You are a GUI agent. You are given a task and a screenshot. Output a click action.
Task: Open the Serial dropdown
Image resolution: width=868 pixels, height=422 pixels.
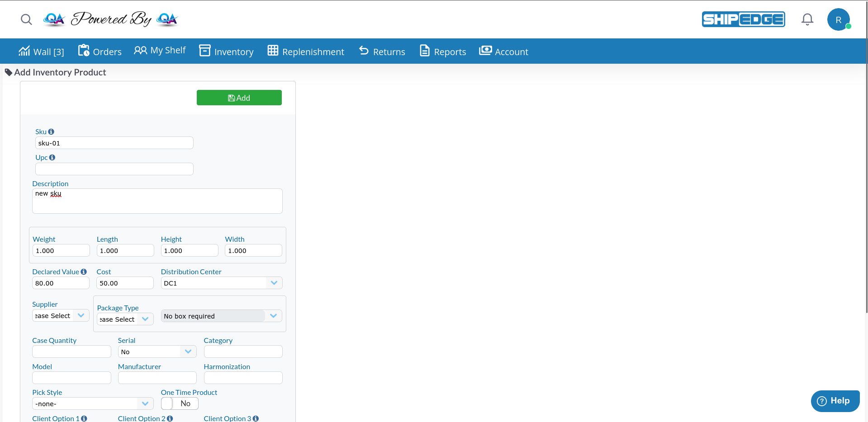pyautogui.click(x=157, y=352)
